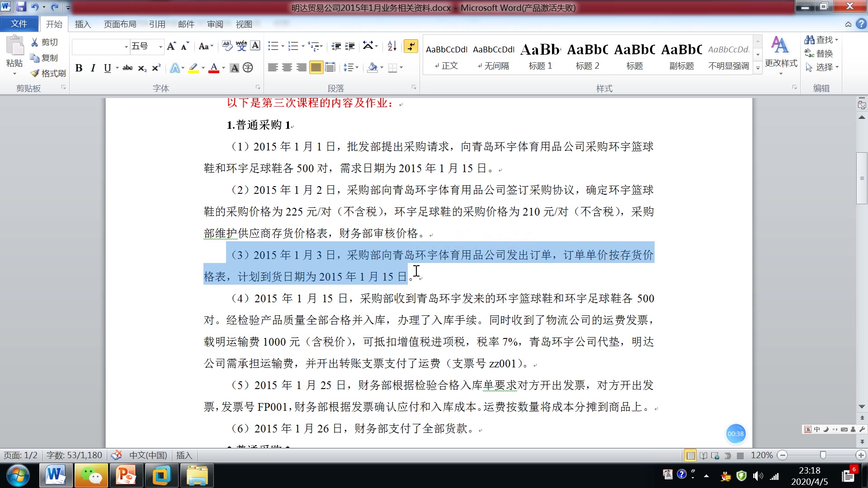Toggle justified paragraph alignment
868x488 pixels.
[x=316, y=67]
